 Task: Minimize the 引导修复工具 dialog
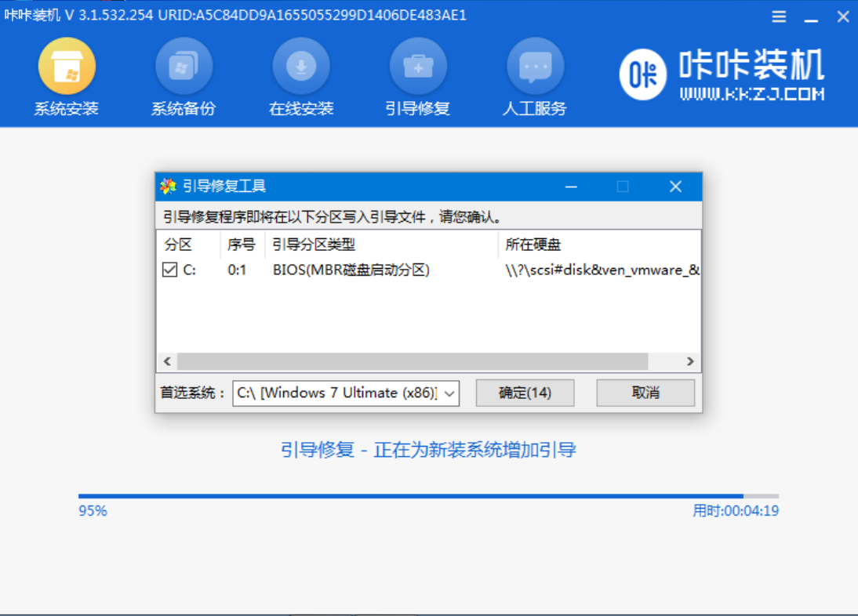(571, 187)
